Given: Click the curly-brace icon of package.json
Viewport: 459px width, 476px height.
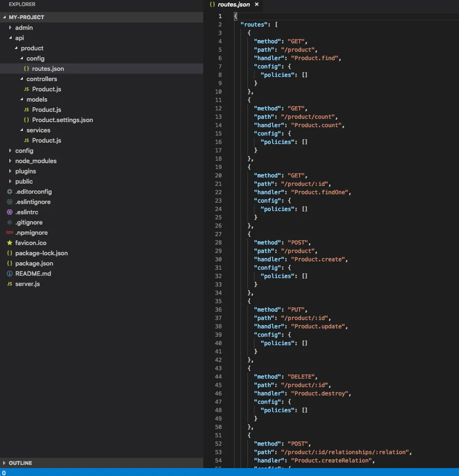Looking at the screenshot, I should tap(10, 263).
